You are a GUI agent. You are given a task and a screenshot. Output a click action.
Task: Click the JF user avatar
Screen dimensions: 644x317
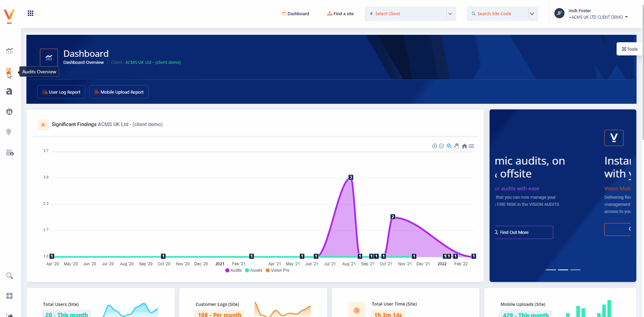[559, 13]
